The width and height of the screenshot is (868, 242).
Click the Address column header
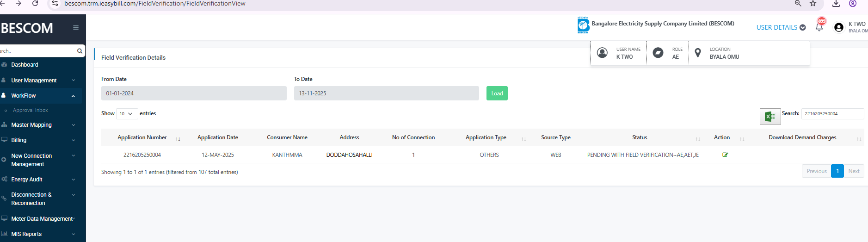(x=349, y=137)
